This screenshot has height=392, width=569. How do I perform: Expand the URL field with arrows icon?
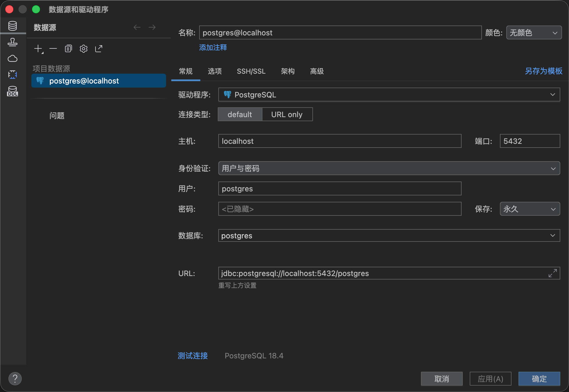coord(553,273)
